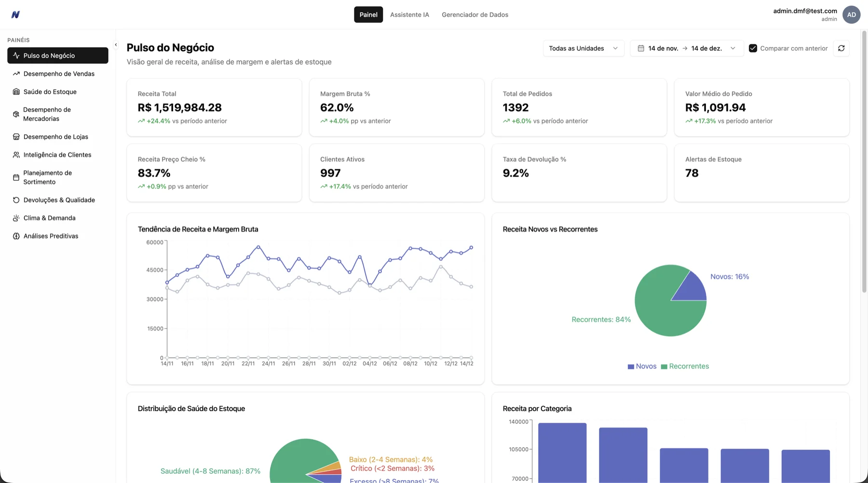Click the Devoluções & Qualidade history icon
The height and width of the screenshot is (483, 868).
click(x=16, y=200)
